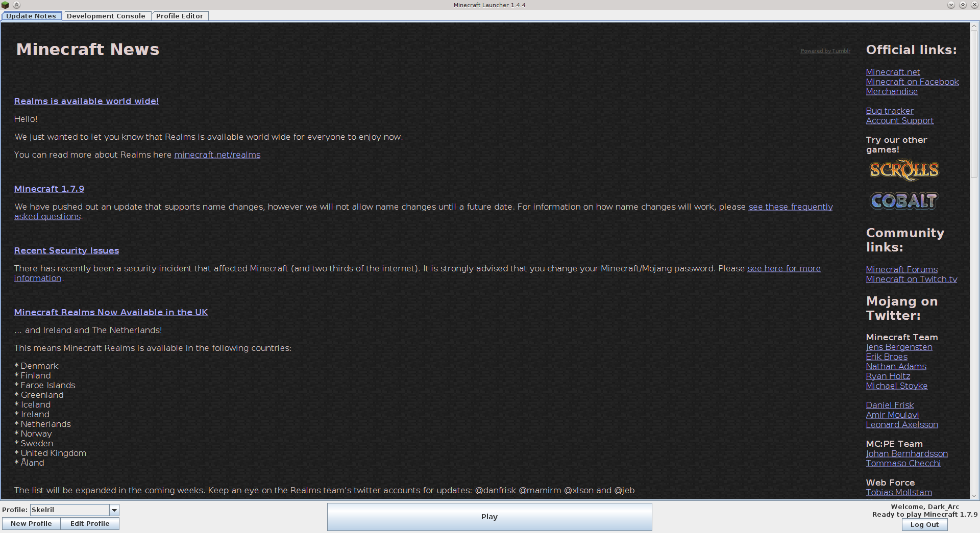This screenshot has width=980, height=533.
Task: Open Johan Bernhardsson's Twitter link
Action: pos(906,453)
